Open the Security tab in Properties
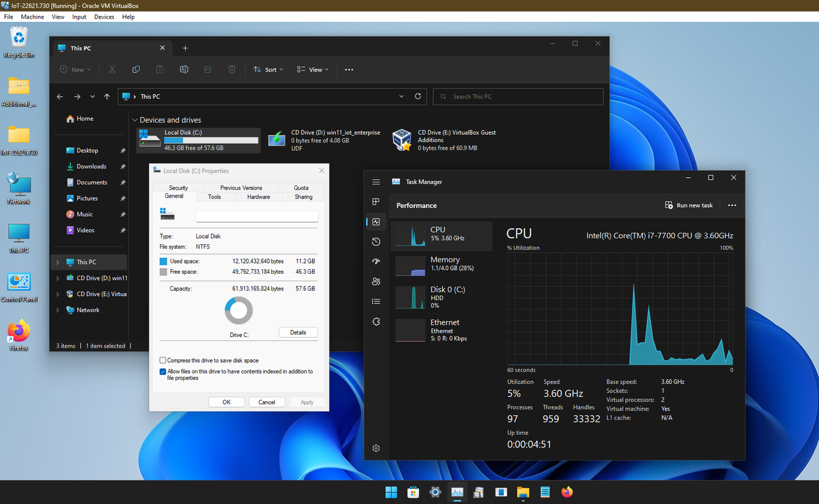The height and width of the screenshot is (504, 819). pyautogui.click(x=179, y=188)
